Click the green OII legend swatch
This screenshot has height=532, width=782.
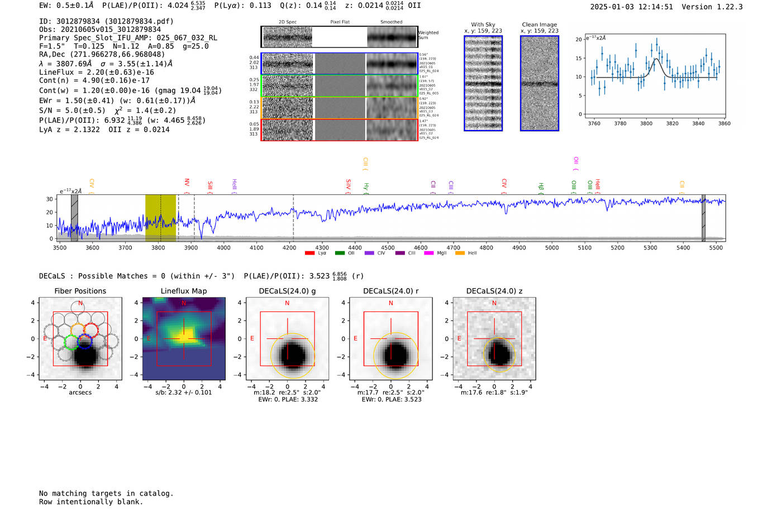point(340,253)
